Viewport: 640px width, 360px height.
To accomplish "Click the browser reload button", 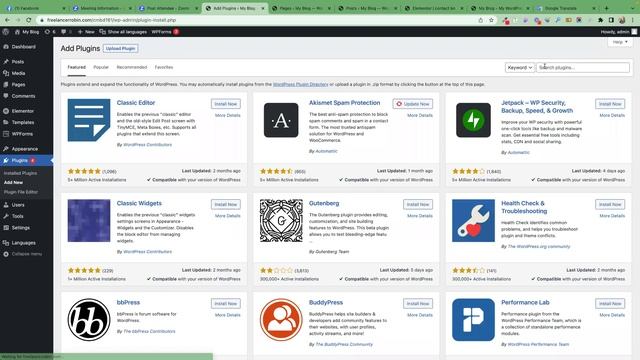I will (28, 20).
